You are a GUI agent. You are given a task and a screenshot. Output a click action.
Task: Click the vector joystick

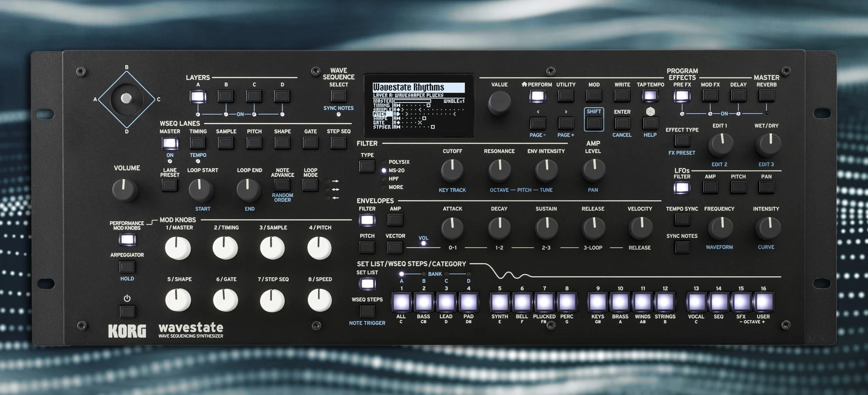(x=126, y=99)
